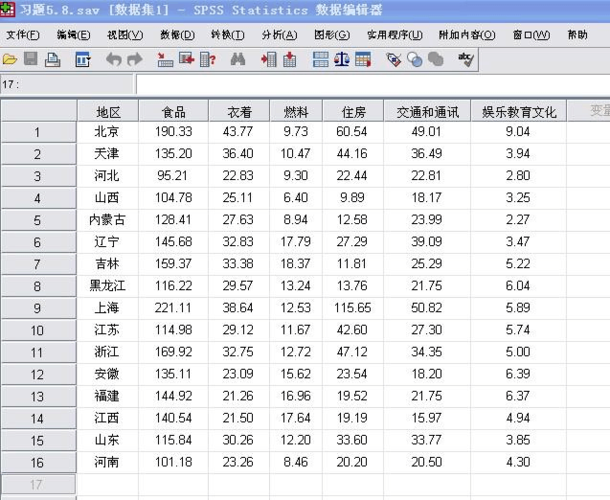The image size is (610, 500).
Task: Click the cell value editor field
Action: [373, 84]
